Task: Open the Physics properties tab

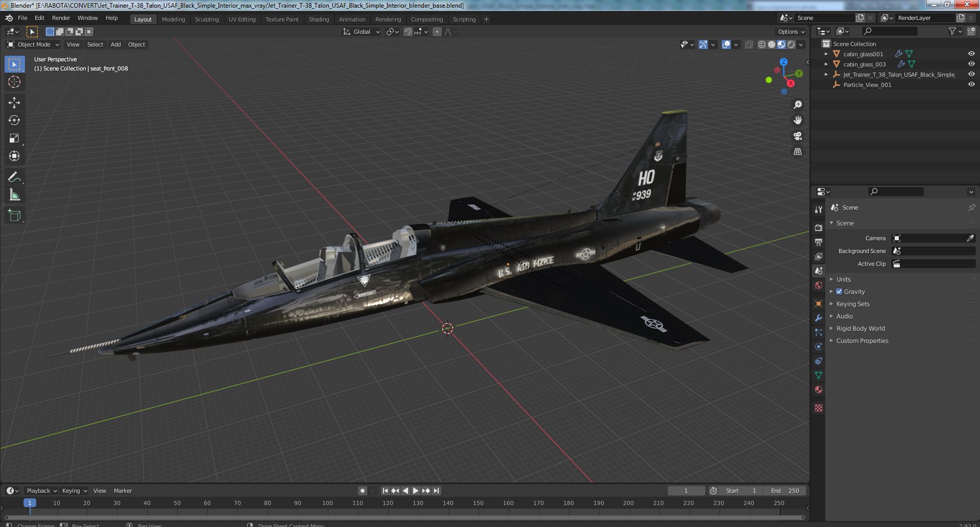Action: (819, 347)
